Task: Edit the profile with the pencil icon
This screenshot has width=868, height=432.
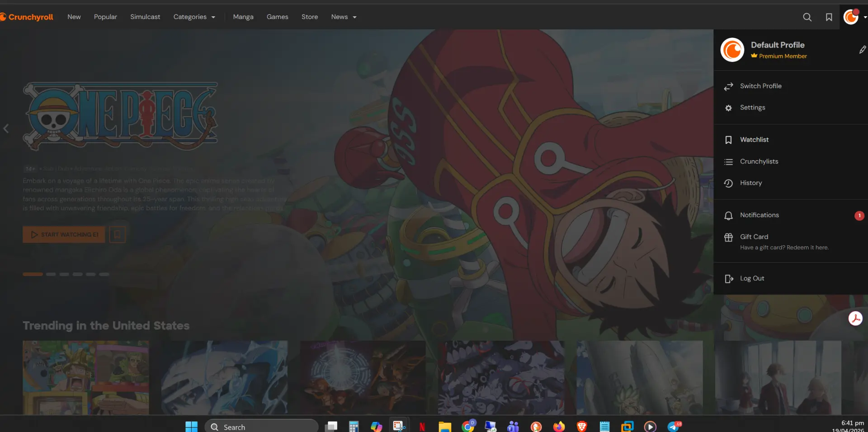Action: (862, 50)
